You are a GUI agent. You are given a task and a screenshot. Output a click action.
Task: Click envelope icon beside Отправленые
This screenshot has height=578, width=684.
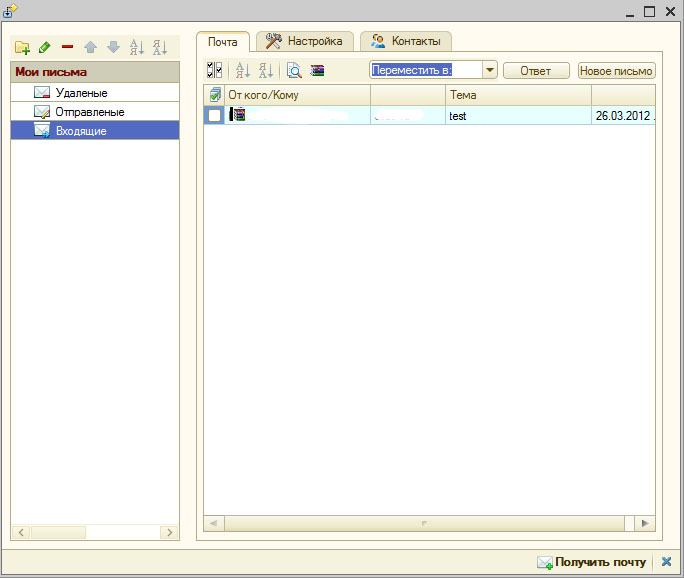pyautogui.click(x=42, y=112)
